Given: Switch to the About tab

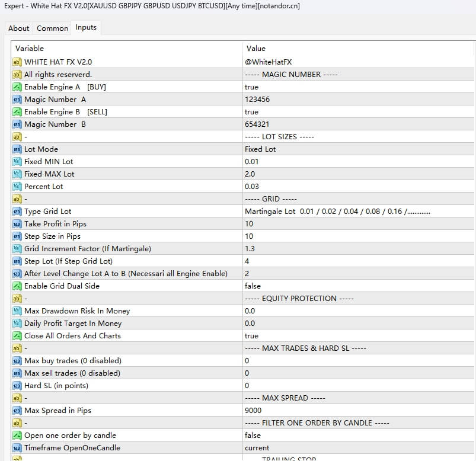Looking at the screenshot, I should 18,28.
